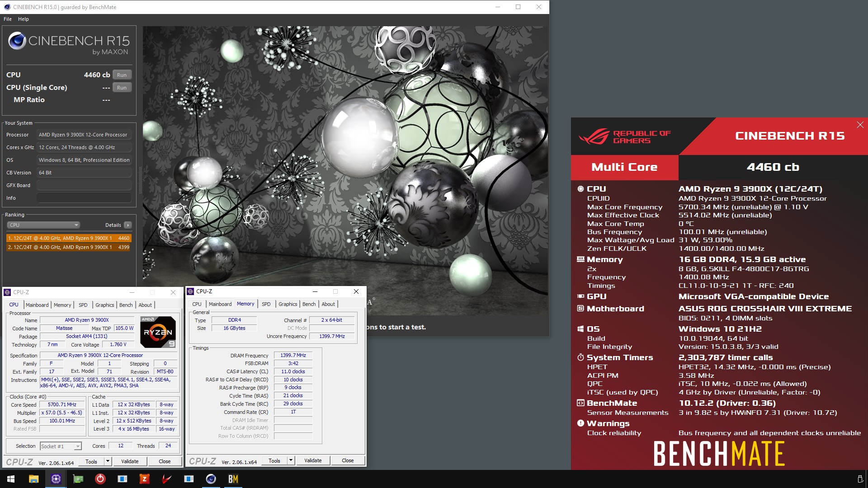The image size is (868, 488).
Task: Click Close button in right CPU-Z window
Action: pos(348,460)
